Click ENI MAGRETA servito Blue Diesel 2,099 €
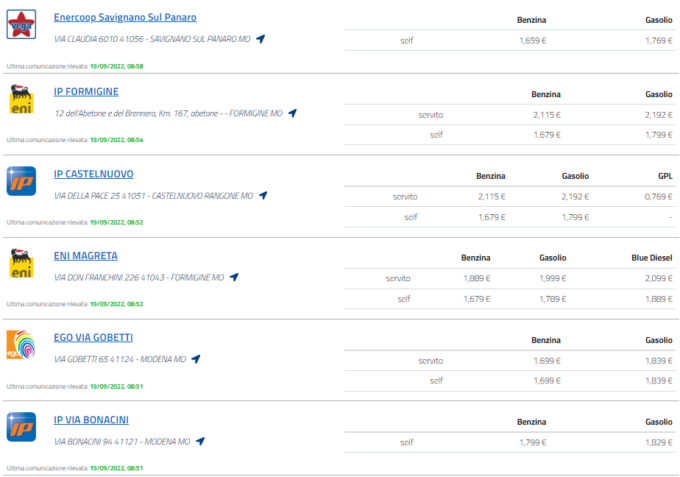Image resolution: width=680 pixels, height=477 pixels. [659, 278]
